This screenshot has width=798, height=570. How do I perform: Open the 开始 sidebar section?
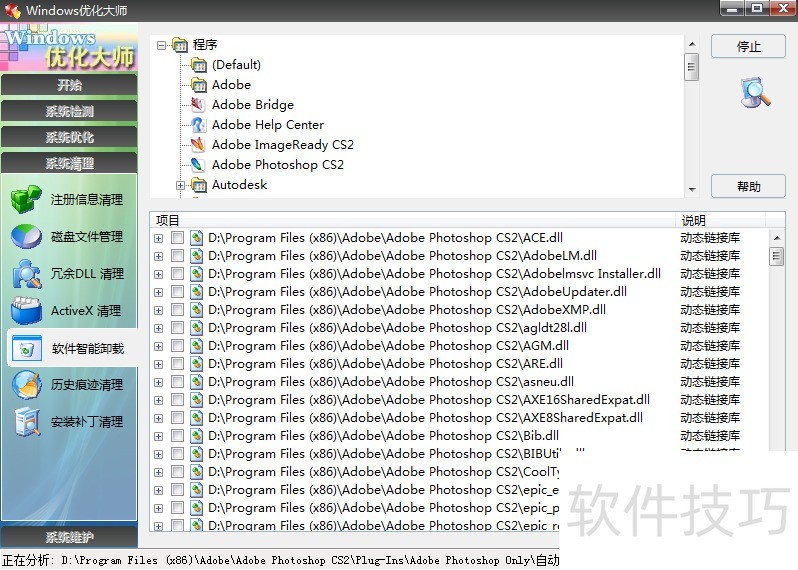[69, 85]
